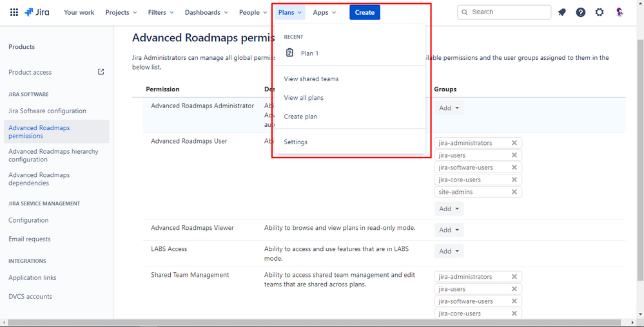644x327 pixels.
Task: Click the LABS Access permission text
Action: 169,248
